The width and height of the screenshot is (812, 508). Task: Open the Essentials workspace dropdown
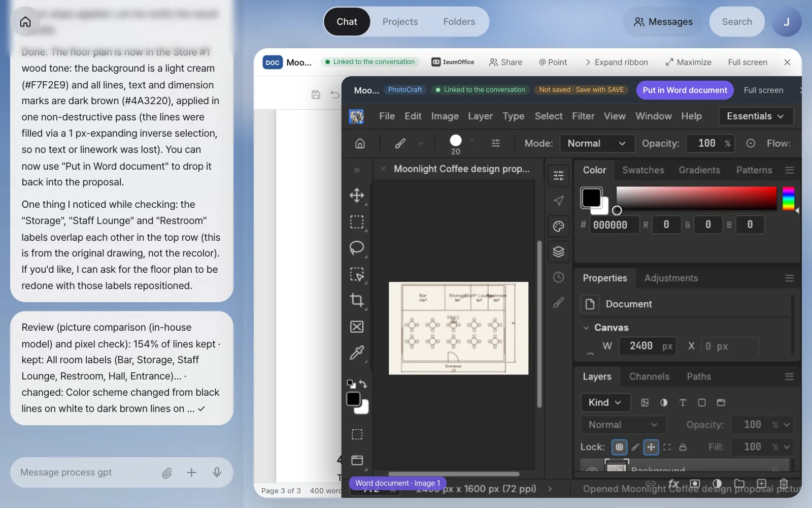point(756,116)
